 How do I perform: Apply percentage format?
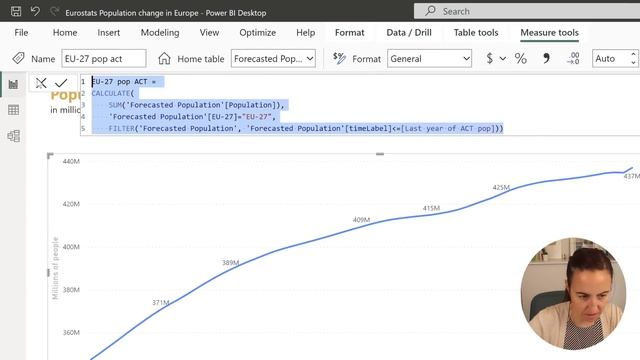pyautogui.click(x=520, y=58)
